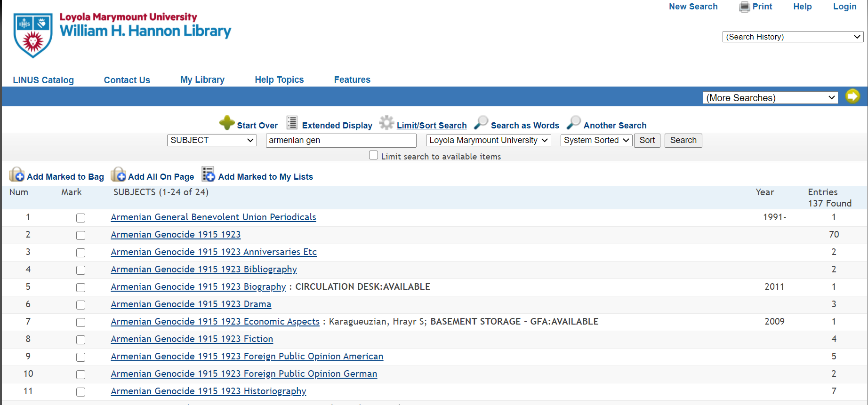Image resolution: width=868 pixels, height=405 pixels.
Task: Mark the Drama row checkbox
Action: pyautogui.click(x=81, y=305)
